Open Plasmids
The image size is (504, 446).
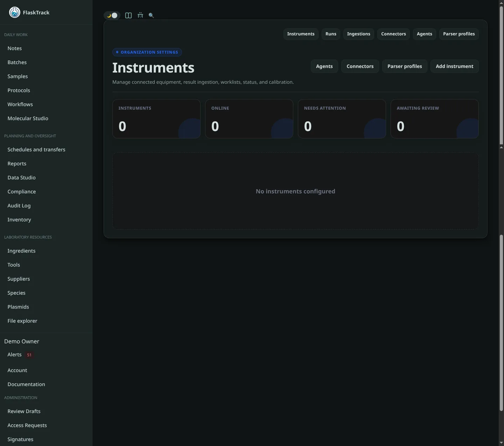18,307
